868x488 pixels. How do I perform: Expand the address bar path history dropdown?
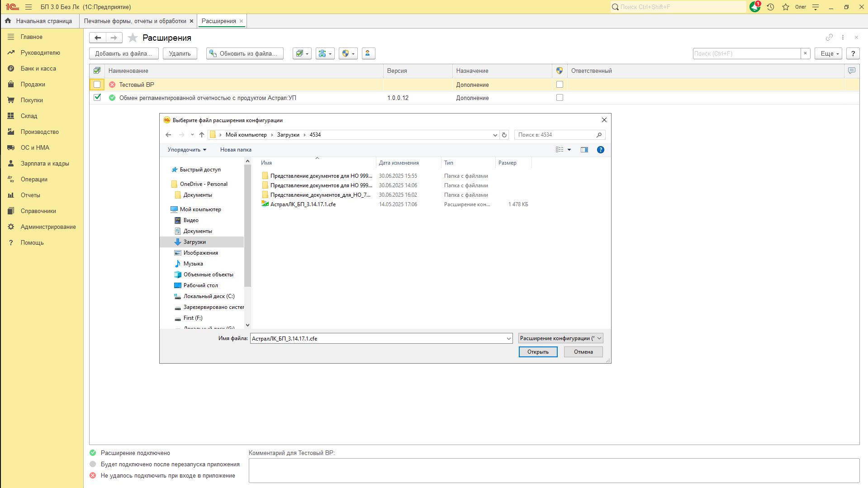[x=495, y=135]
